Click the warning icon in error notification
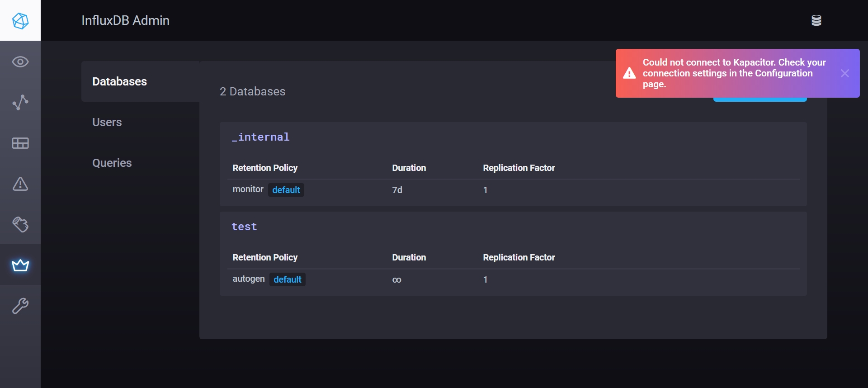Screen dimensions: 868x388 coord(629,73)
